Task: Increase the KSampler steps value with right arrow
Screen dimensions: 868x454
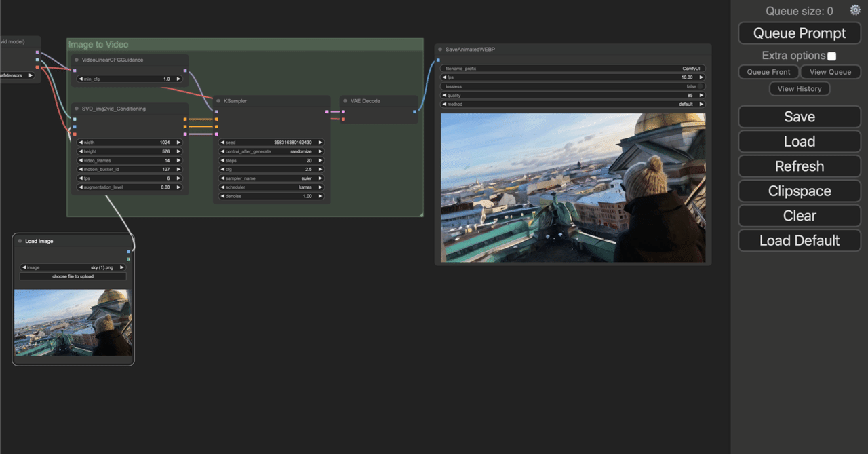Action: (x=321, y=160)
